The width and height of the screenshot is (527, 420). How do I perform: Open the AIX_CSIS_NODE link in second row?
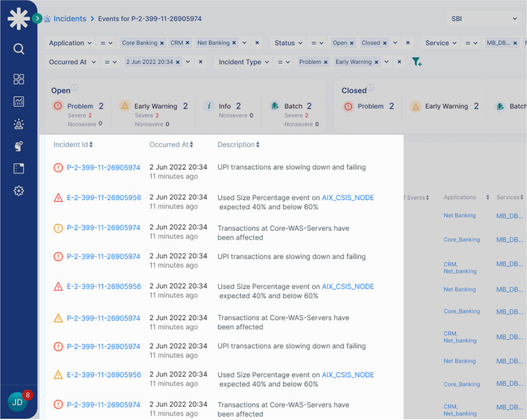(348, 198)
